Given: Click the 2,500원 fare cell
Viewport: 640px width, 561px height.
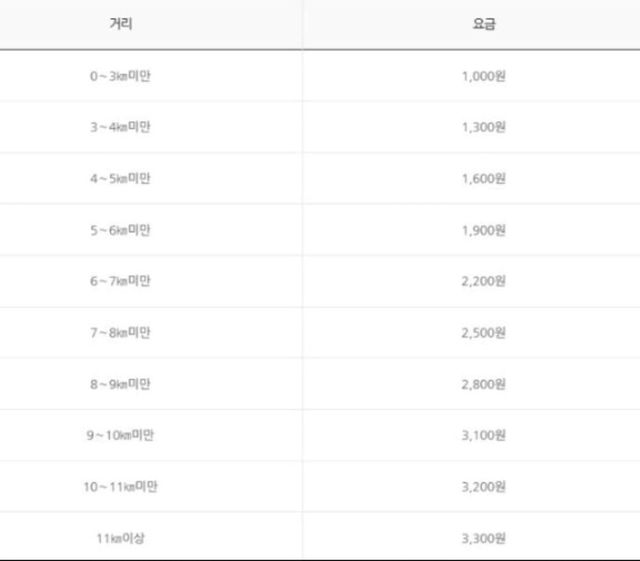Looking at the screenshot, I should click(x=483, y=332).
